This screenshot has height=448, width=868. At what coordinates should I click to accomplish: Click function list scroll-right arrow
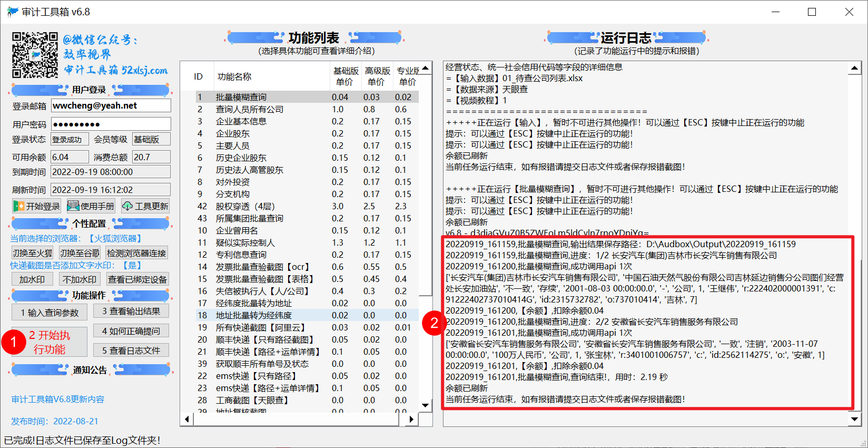point(412,419)
